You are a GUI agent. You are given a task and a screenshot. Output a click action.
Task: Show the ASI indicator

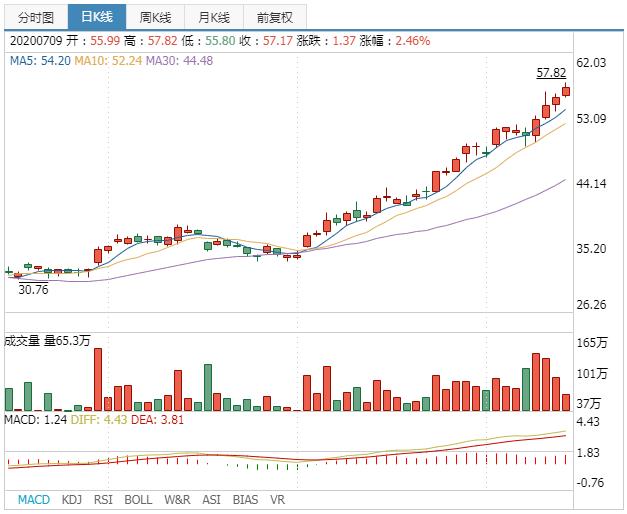point(211,498)
